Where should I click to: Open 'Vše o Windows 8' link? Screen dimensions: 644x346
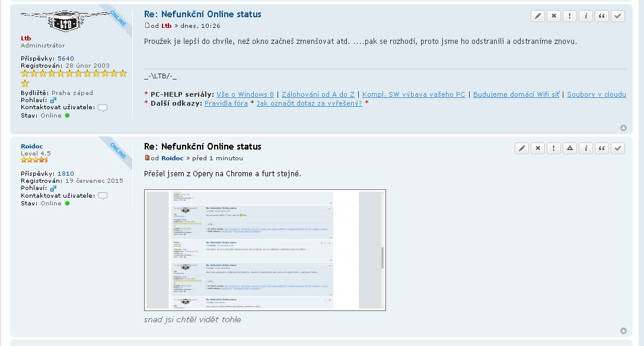point(245,94)
